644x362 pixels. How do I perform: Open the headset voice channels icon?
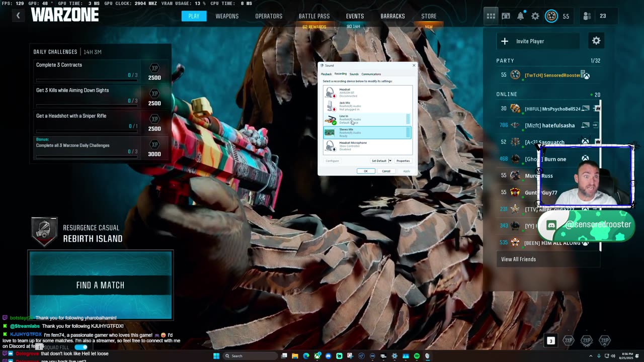(506, 16)
